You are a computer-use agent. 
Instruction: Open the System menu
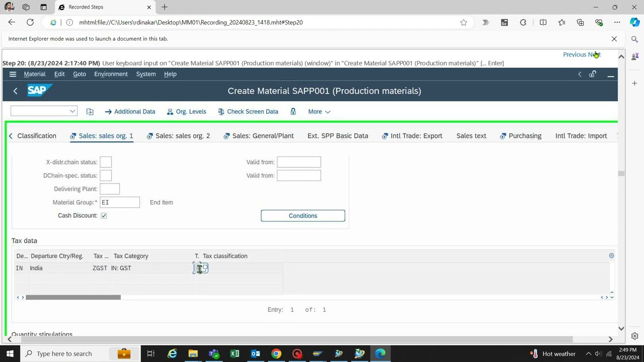point(146,74)
